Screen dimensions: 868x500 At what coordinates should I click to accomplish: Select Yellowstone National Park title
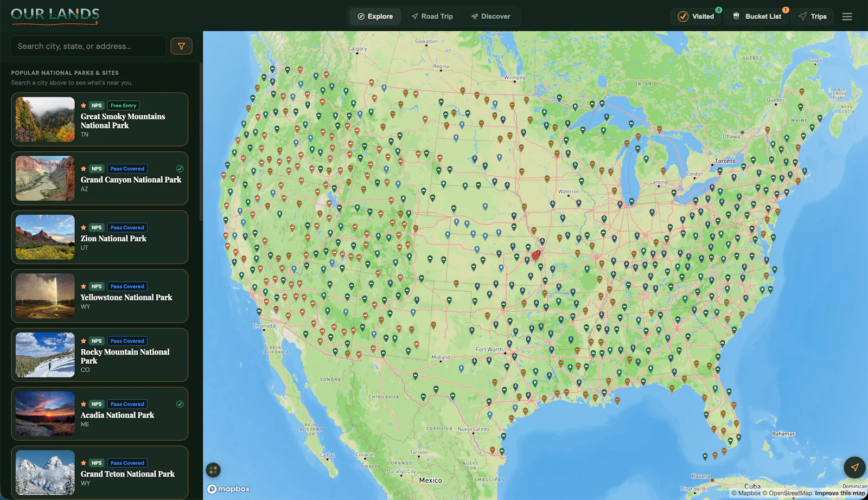click(x=126, y=297)
